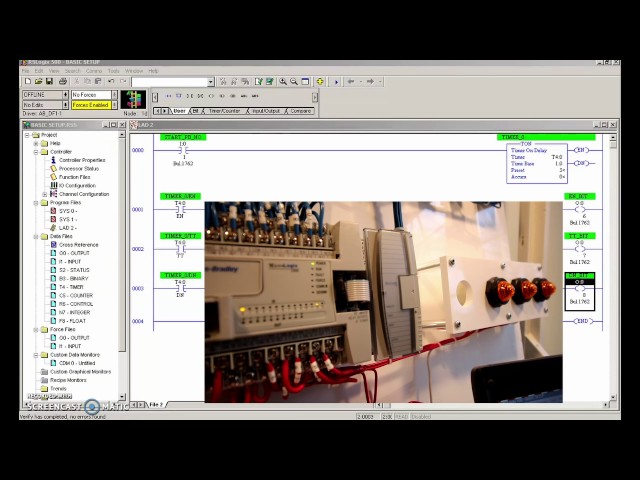Click the Save floppy disk icon
This screenshot has width=640, height=480.
[49, 82]
